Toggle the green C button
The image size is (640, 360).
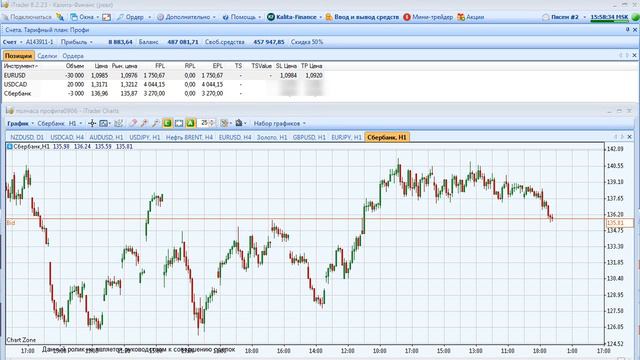tap(167, 123)
